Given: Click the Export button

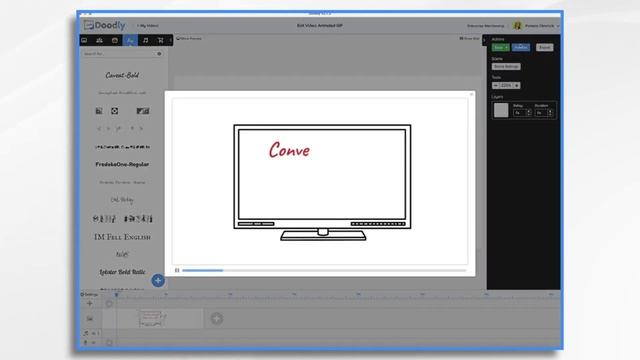Looking at the screenshot, I should 544,47.
